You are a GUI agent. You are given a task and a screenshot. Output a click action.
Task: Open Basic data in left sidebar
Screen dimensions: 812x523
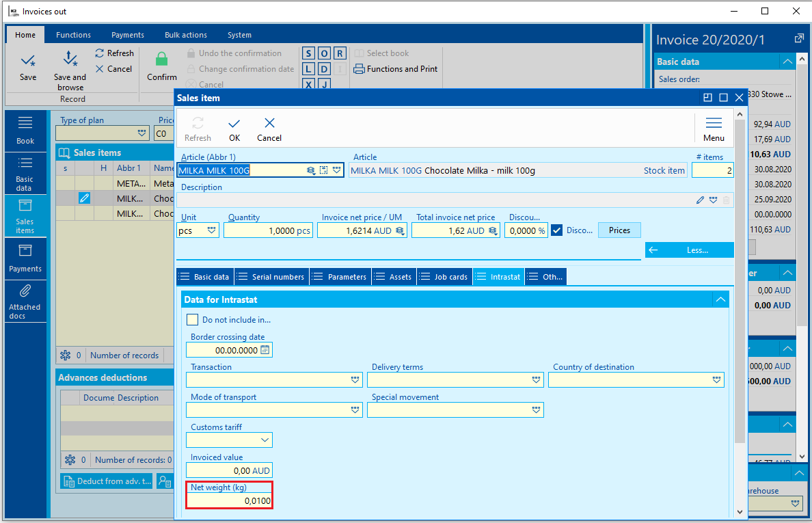point(25,174)
